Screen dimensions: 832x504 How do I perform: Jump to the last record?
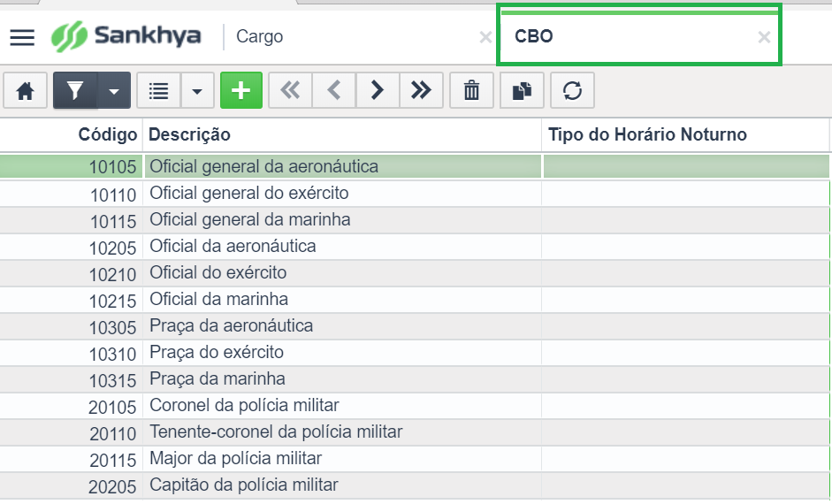(x=421, y=91)
